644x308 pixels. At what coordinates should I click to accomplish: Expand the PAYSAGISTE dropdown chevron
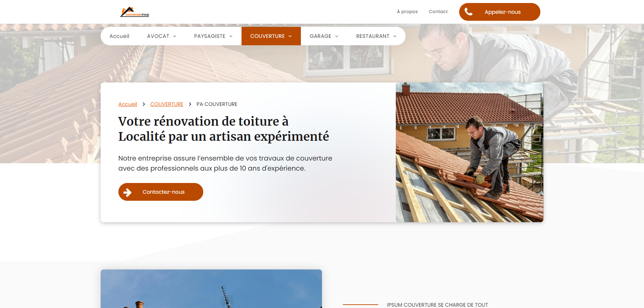tap(231, 36)
